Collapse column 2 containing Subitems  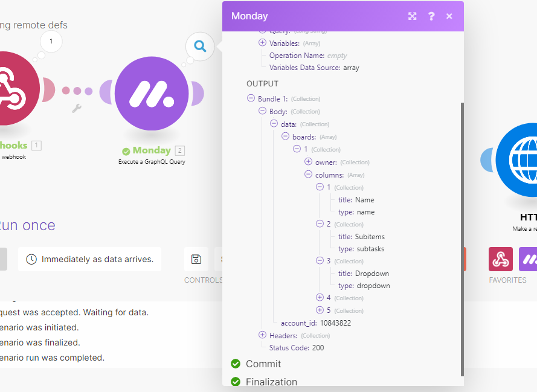[x=320, y=224]
